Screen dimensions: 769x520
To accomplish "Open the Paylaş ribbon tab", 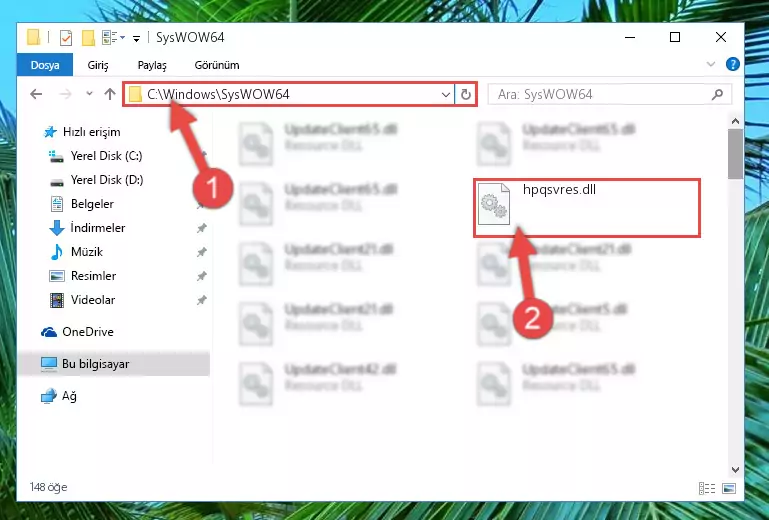I will coord(152,65).
